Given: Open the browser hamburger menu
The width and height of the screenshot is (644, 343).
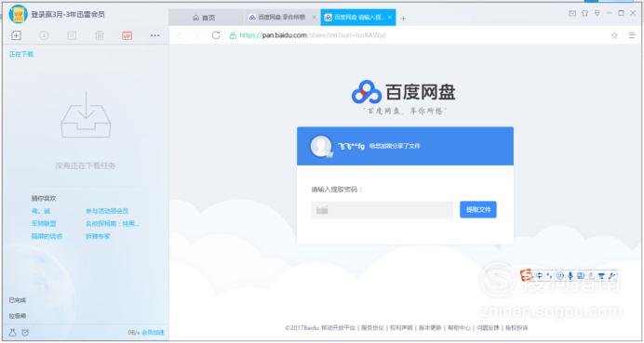Looking at the screenshot, I should tap(632, 35).
